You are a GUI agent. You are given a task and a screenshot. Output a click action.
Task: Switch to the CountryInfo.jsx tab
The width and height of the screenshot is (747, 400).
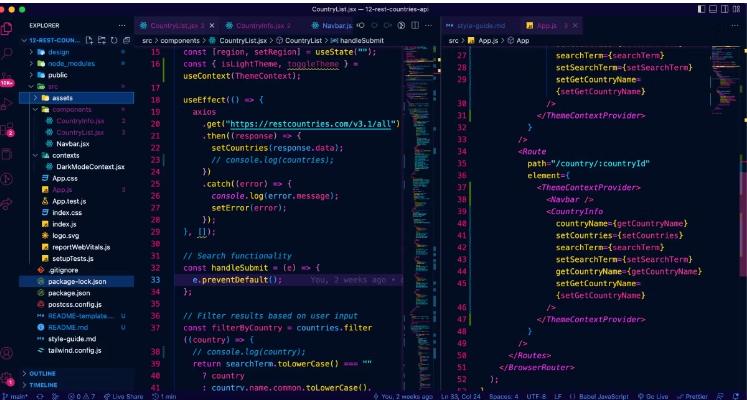pyautogui.click(x=263, y=25)
